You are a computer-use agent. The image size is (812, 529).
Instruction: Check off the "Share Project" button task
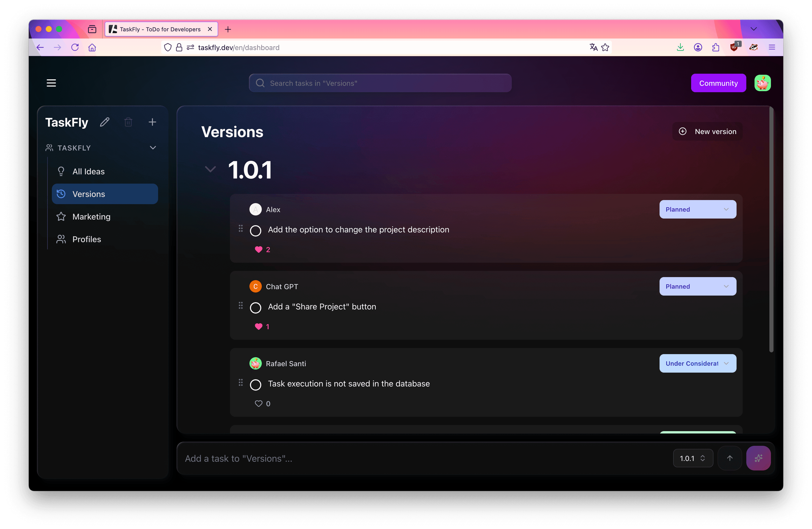pyautogui.click(x=256, y=307)
